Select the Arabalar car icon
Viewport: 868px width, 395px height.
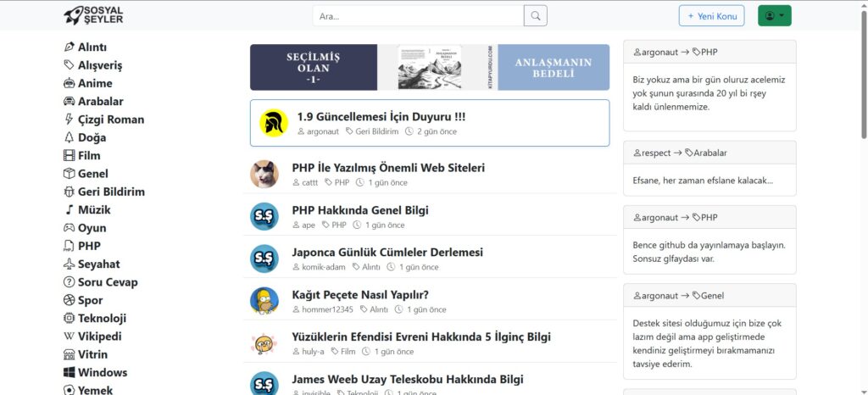pos(70,102)
